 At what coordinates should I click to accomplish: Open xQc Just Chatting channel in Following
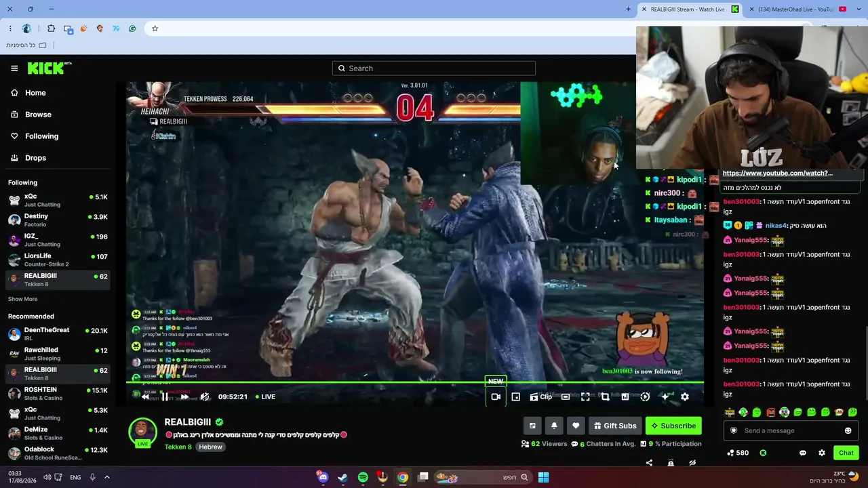pyautogui.click(x=58, y=200)
